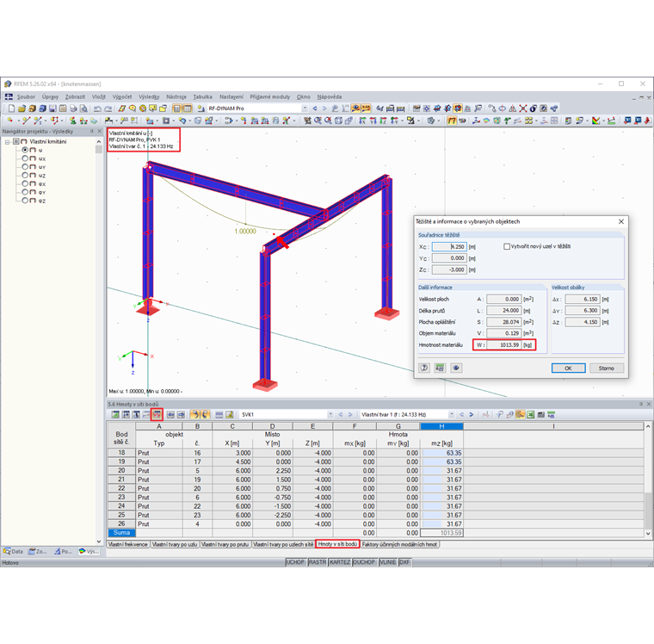Open the Vlastní tvar 1 dropdown
This screenshot has width=654, height=644.
(x=451, y=414)
